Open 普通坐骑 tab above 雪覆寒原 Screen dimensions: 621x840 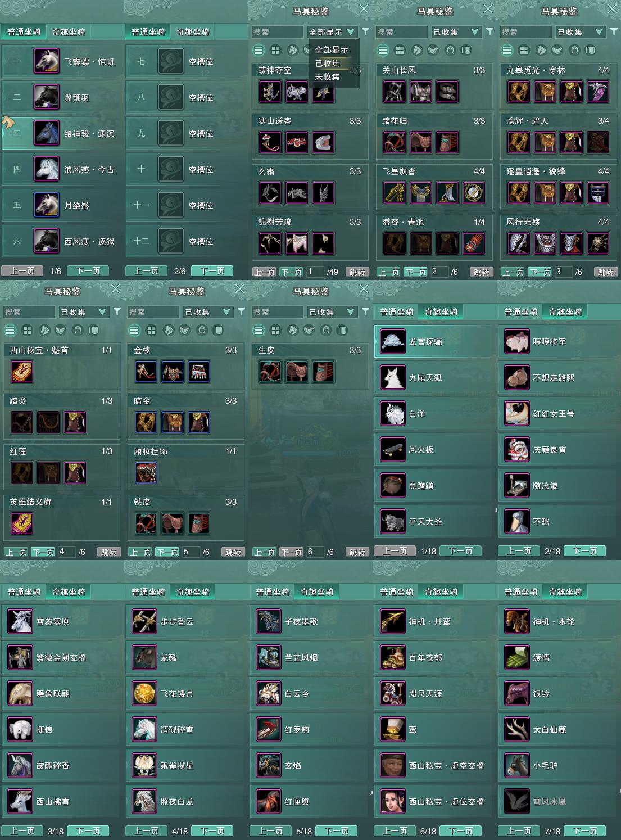pos(24,592)
